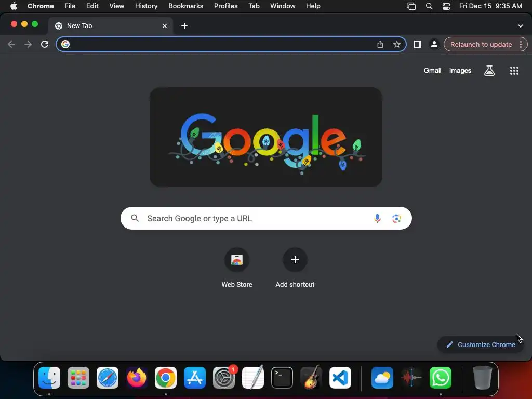The height and width of the screenshot is (399, 532).
Task: Open the Tab menu
Action: (x=254, y=6)
